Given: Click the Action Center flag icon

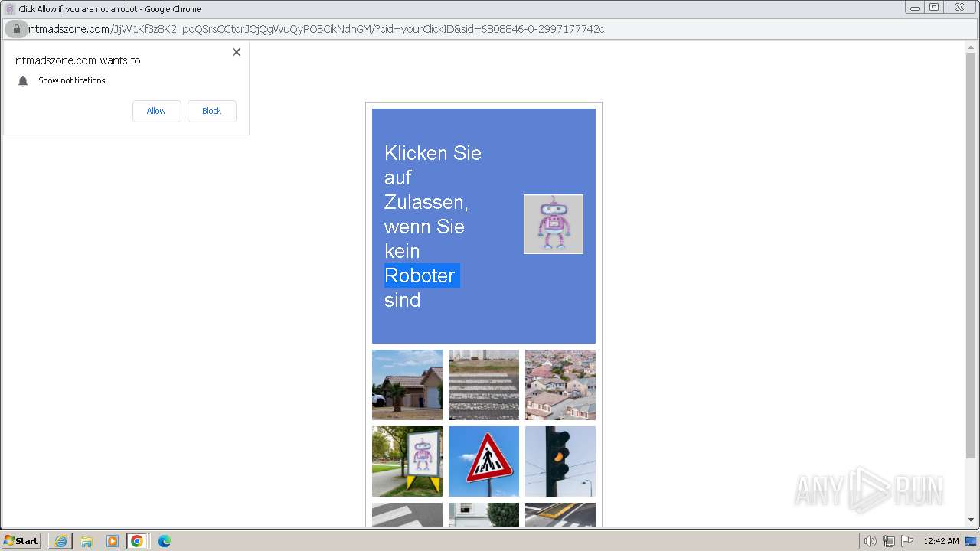Looking at the screenshot, I should (907, 541).
